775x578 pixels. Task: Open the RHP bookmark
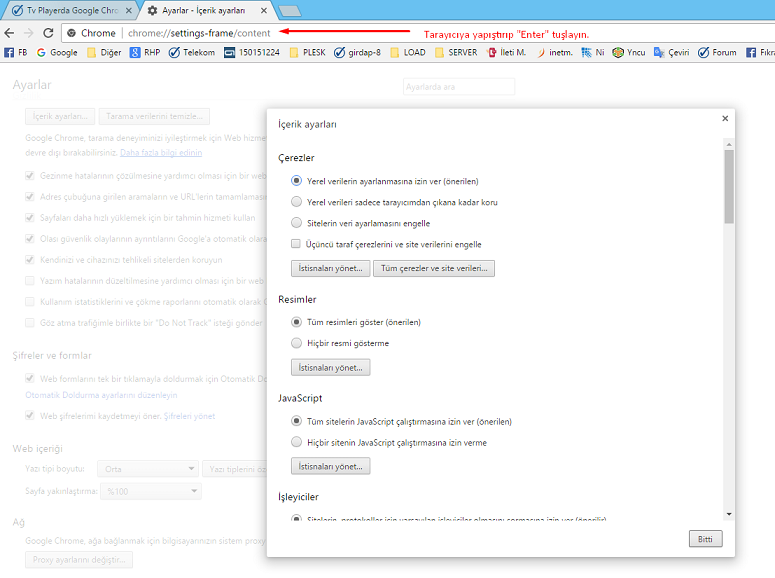tap(145, 52)
